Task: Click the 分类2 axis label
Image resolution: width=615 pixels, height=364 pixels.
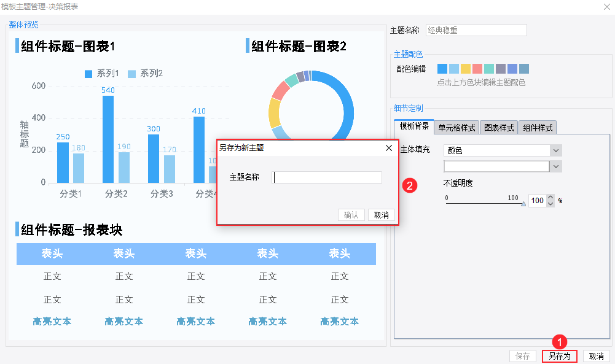Action: point(116,193)
